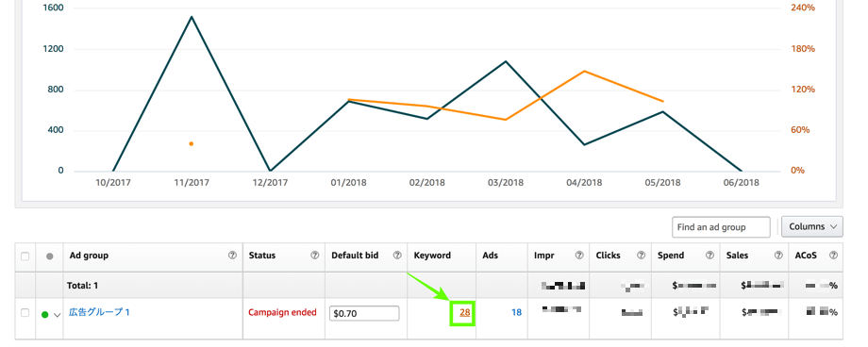The width and height of the screenshot is (868, 347).
Task: Click the Find an ad group search box
Action: 721,227
